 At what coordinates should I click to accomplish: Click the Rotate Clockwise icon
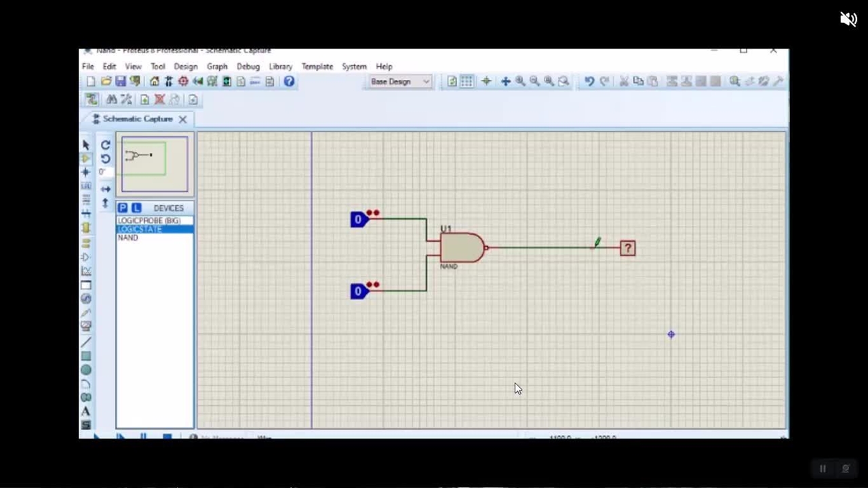105,144
